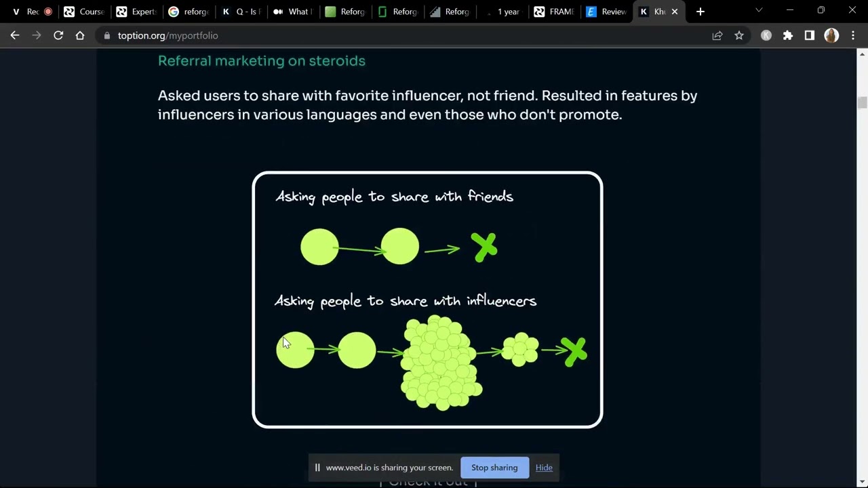868x488 pixels.
Task: Open a new browser tab
Action: coord(701,12)
